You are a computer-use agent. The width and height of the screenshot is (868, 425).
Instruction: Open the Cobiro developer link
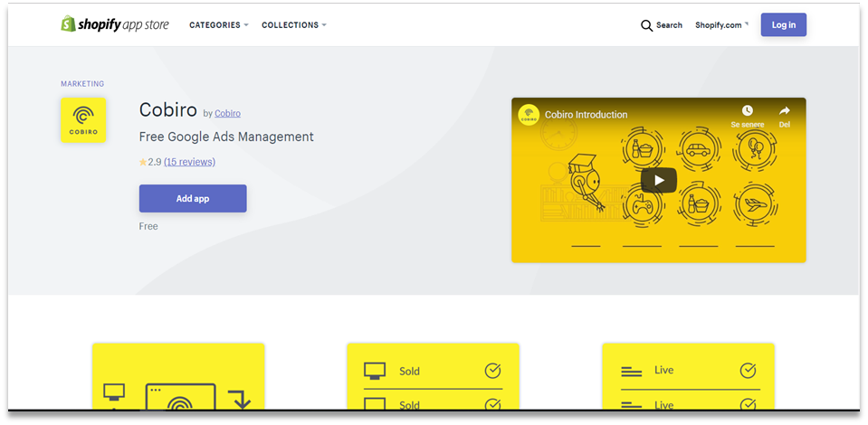[227, 113]
